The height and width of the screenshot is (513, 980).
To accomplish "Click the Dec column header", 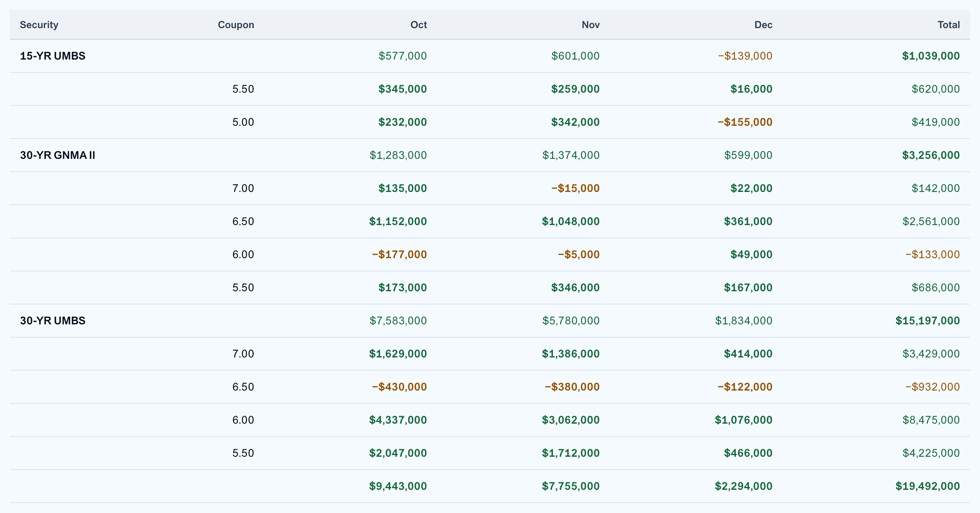I will pos(764,25).
